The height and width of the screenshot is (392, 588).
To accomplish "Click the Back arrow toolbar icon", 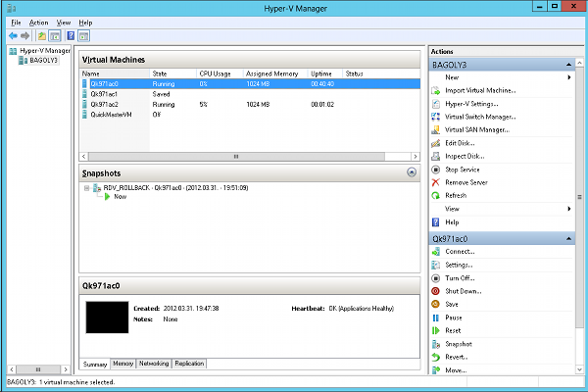I will pyautogui.click(x=13, y=36).
